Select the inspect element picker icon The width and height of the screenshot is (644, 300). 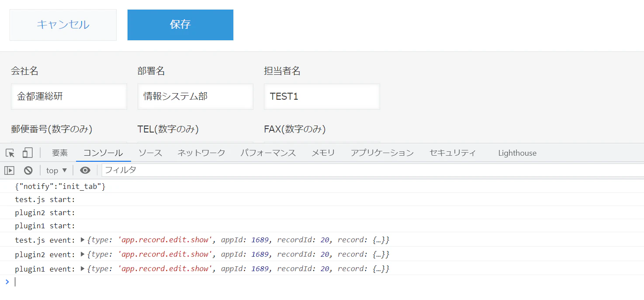coord(10,153)
